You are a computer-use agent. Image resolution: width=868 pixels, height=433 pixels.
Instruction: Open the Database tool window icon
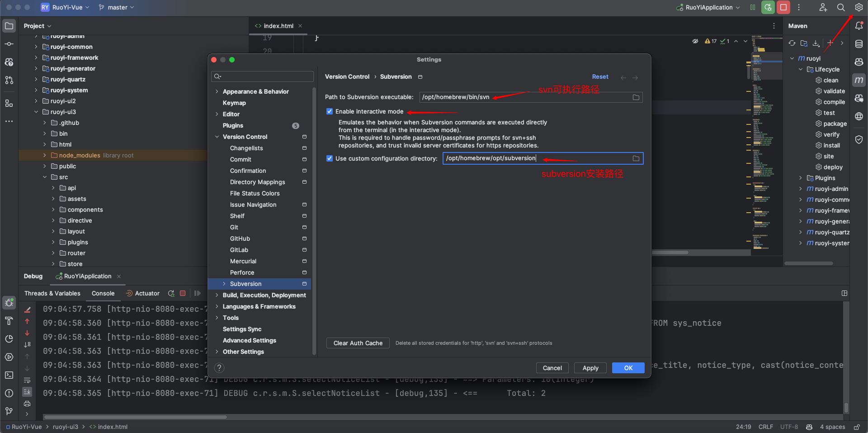tap(859, 44)
